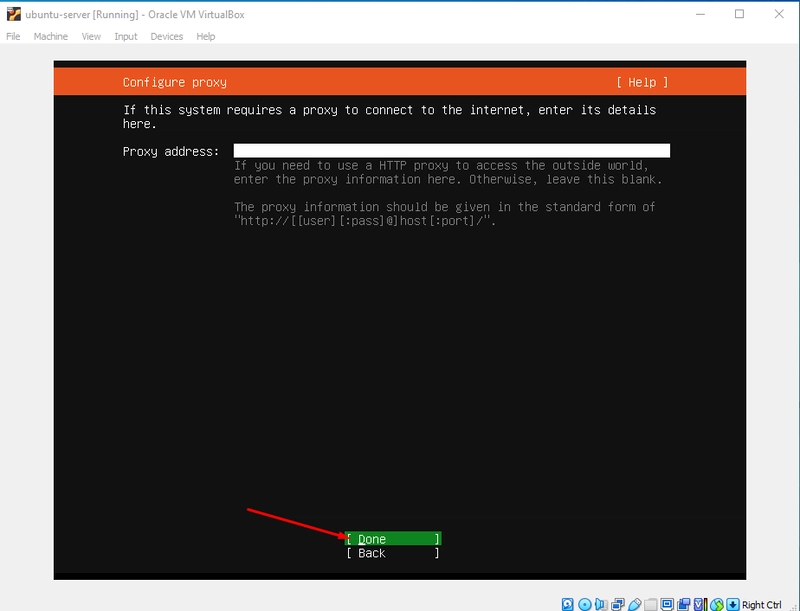Click the installer [ Help ] button
800x611 pixels.
click(642, 82)
